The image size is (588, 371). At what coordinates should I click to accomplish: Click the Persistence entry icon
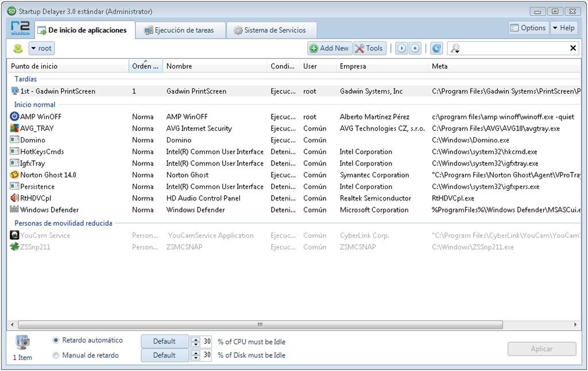14,186
